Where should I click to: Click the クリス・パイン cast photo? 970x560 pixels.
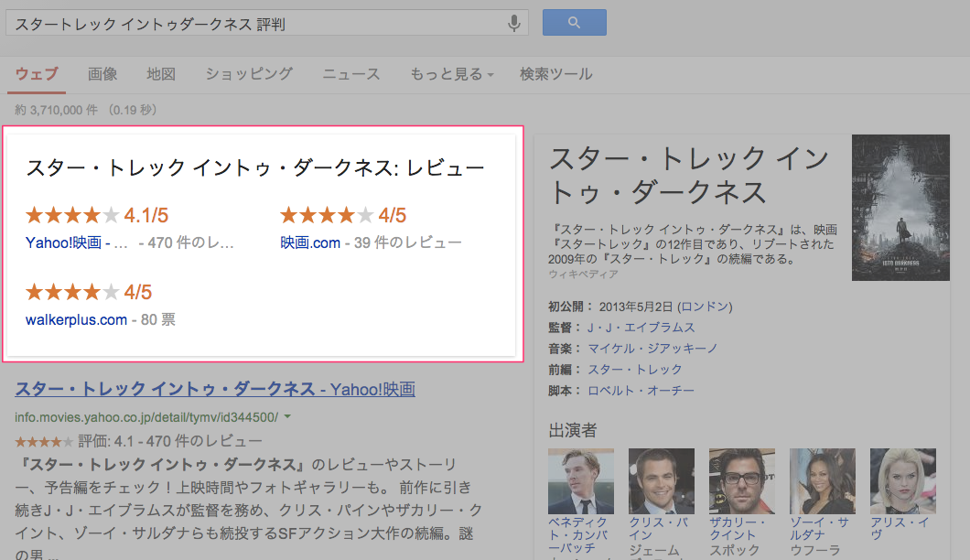[x=662, y=480]
